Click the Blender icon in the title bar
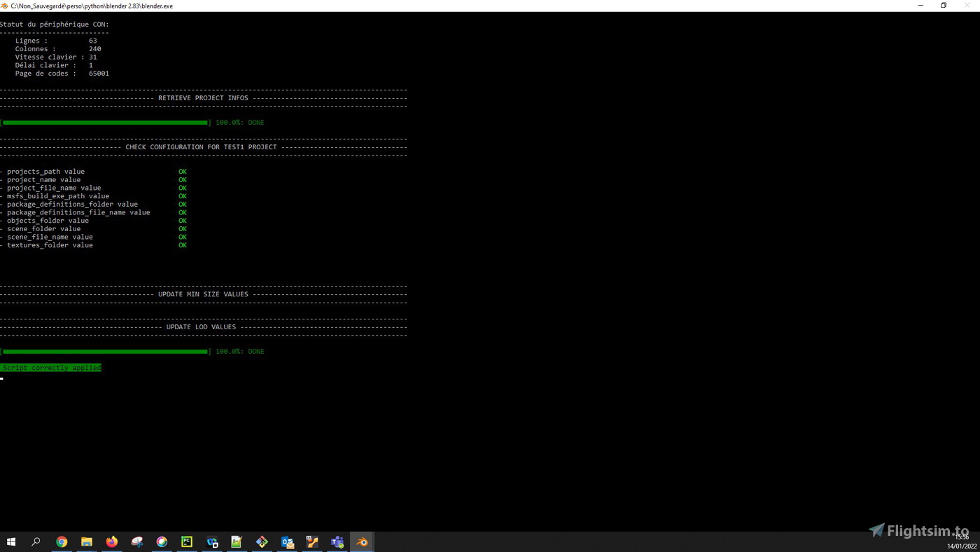 [5, 6]
